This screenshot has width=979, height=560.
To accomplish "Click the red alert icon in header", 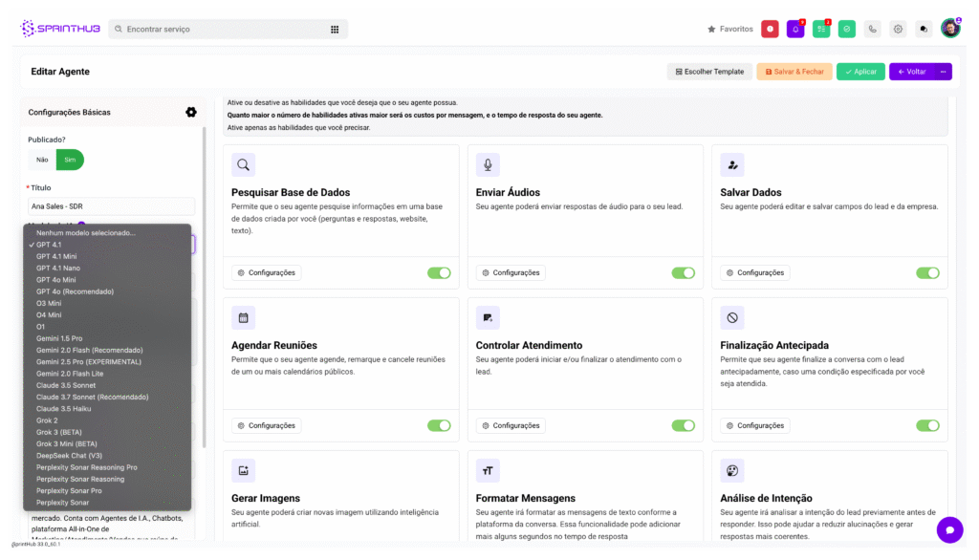I will click(770, 29).
